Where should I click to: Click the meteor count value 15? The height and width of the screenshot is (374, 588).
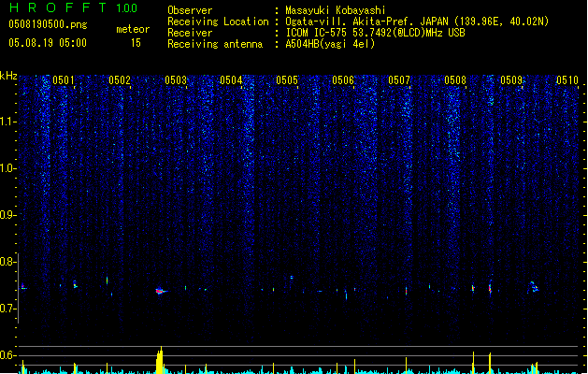pyautogui.click(x=136, y=43)
